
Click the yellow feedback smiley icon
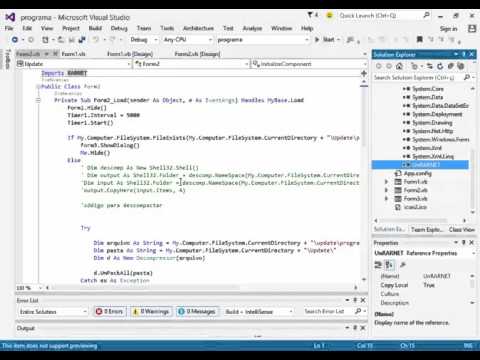tap(329, 15)
